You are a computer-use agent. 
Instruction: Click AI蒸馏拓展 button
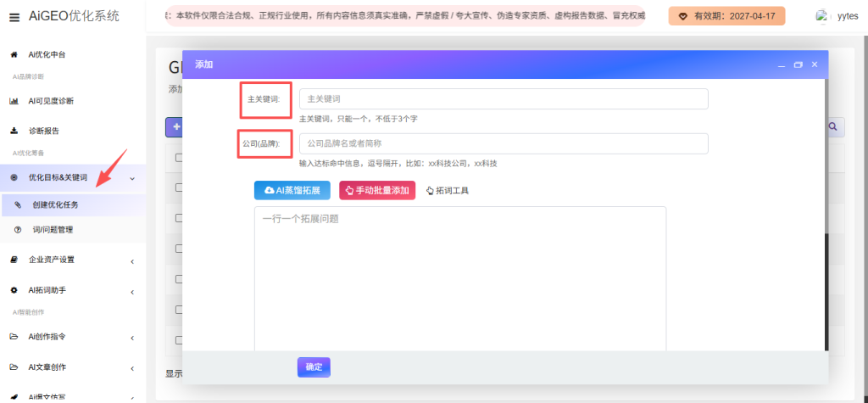point(292,190)
